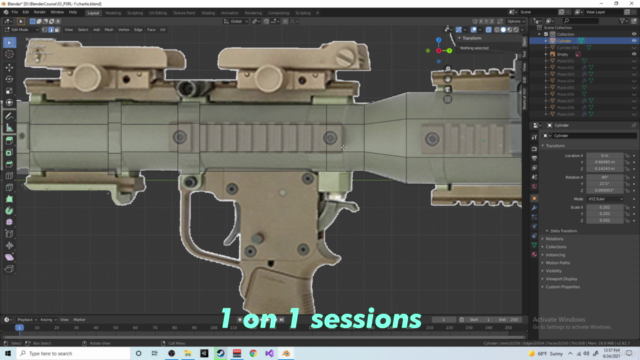Viewport: 640px width, 360px height.
Task: Choose the Knife tool
Action: coord(9,188)
